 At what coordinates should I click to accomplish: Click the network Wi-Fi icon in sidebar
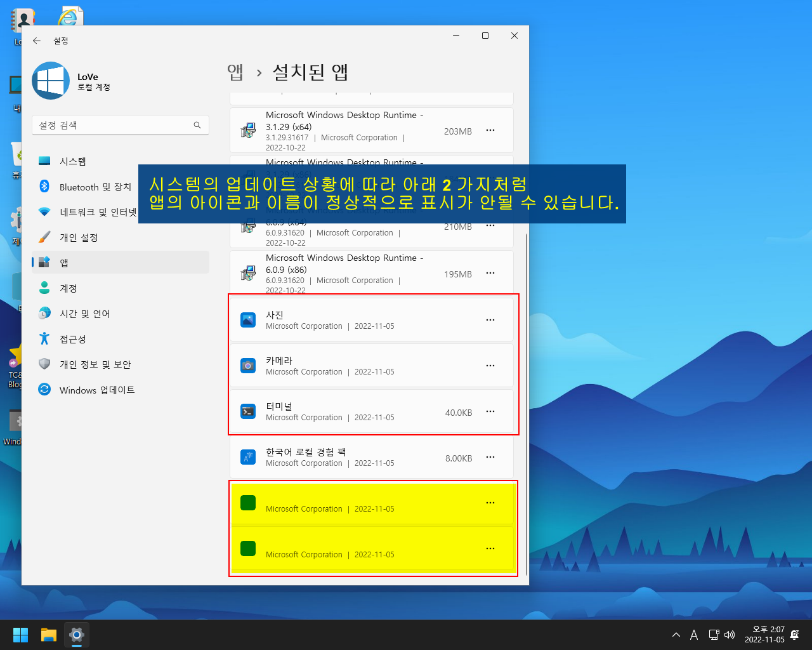click(x=44, y=211)
